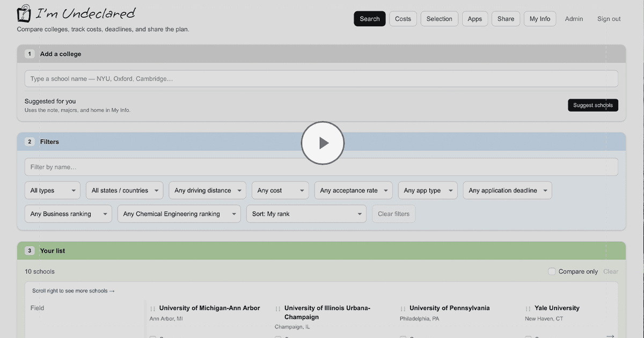
Task: Switch to the Selection tab
Action: [440, 19]
